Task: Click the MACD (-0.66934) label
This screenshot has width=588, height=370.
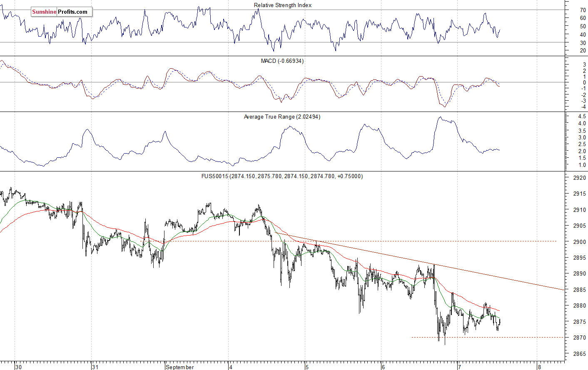Action: coord(282,61)
